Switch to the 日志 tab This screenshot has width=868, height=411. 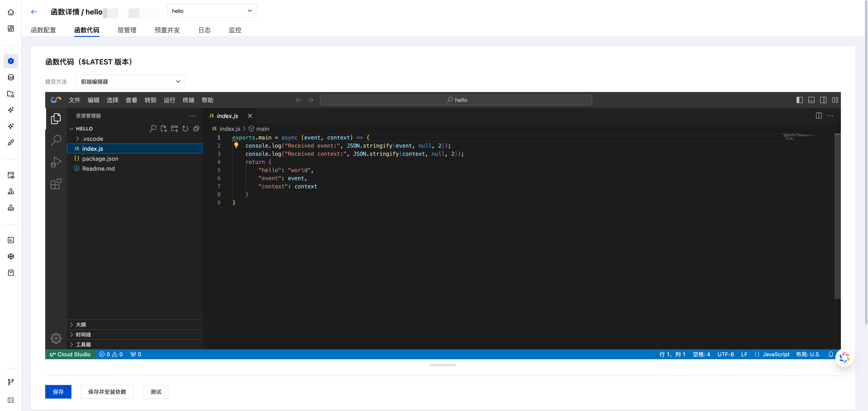[x=204, y=30]
